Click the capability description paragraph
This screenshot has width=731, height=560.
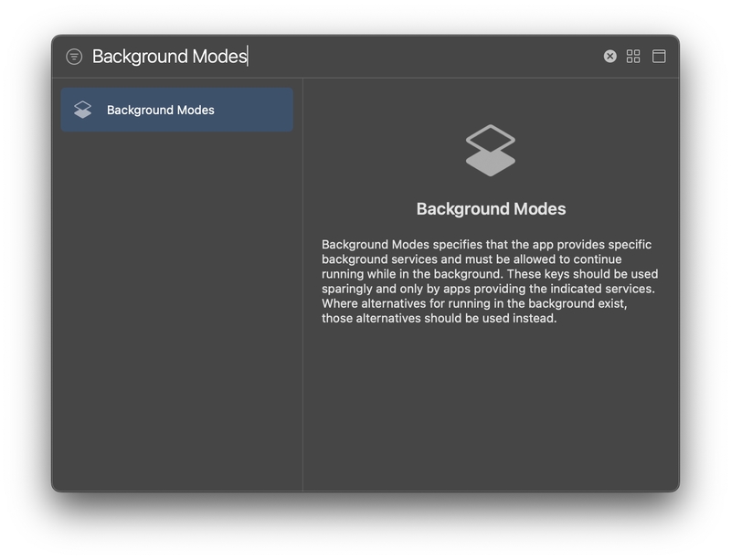pyautogui.click(x=489, y=281)
